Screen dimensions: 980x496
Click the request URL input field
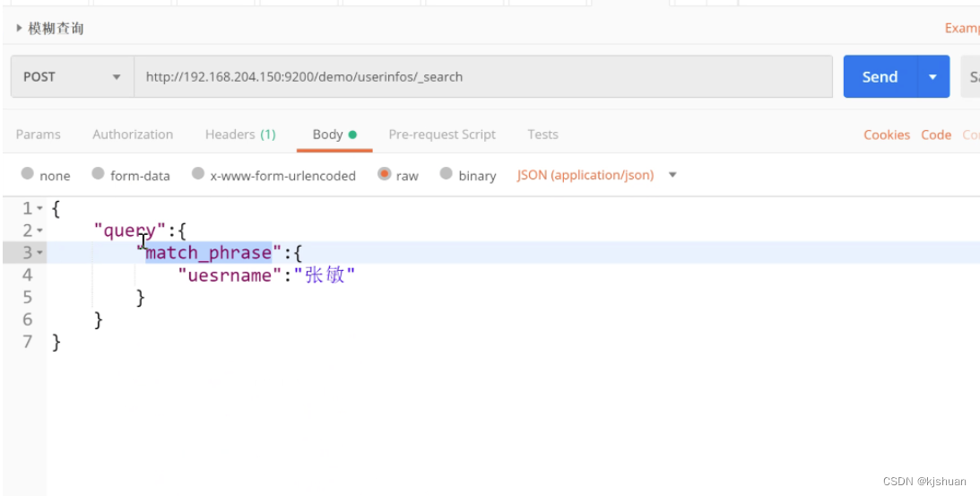click(x=484, y=77)
